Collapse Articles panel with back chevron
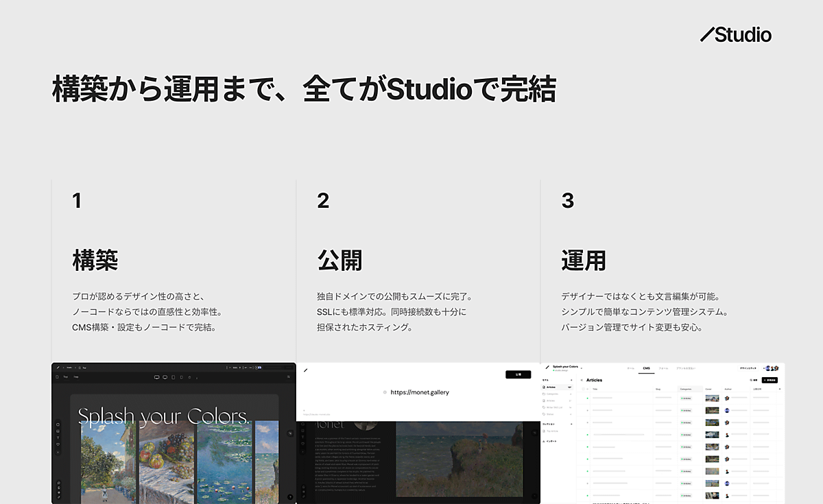823x504 pixels. pos(582,379)
